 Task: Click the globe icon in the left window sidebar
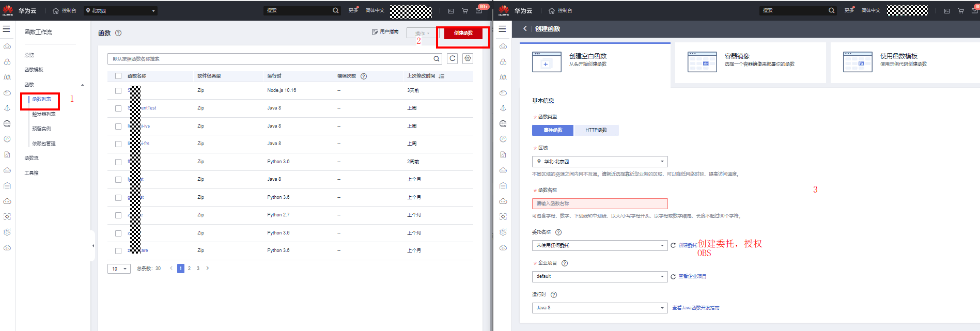pyautogui.click(x=7, y=123)
